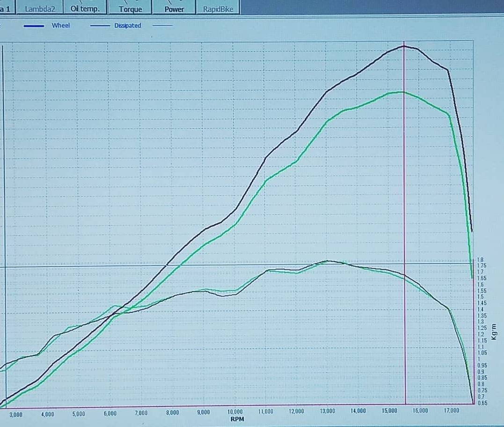Click the vertical magenta cursor line

click(405, 187)
